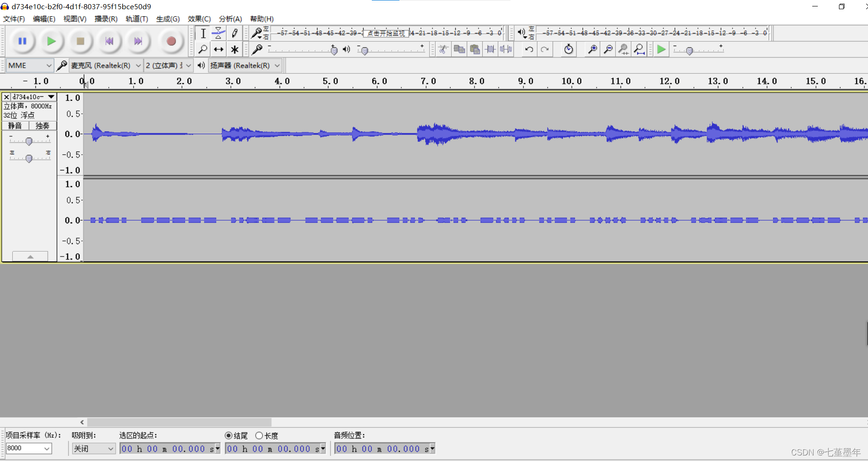Click the playback meter speaker icon
Image resolution: width=868 pixels, height=461 pixels.
(522, 33)
